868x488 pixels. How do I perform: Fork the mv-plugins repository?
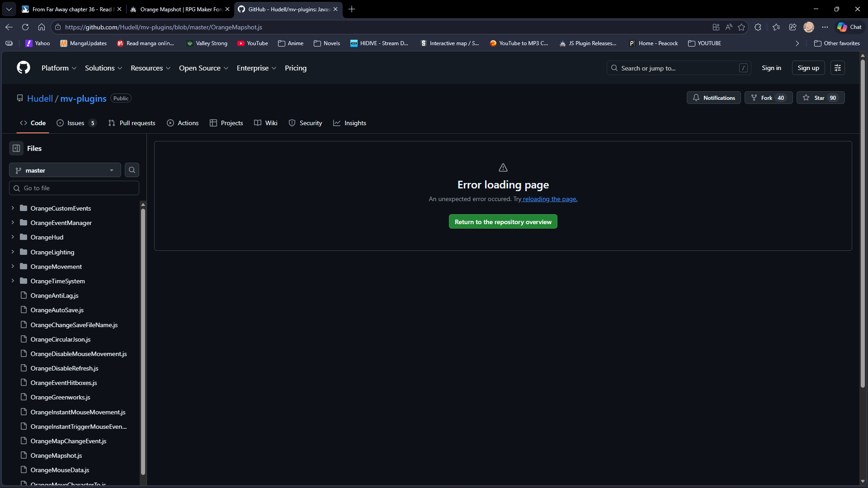click(769, 98)
